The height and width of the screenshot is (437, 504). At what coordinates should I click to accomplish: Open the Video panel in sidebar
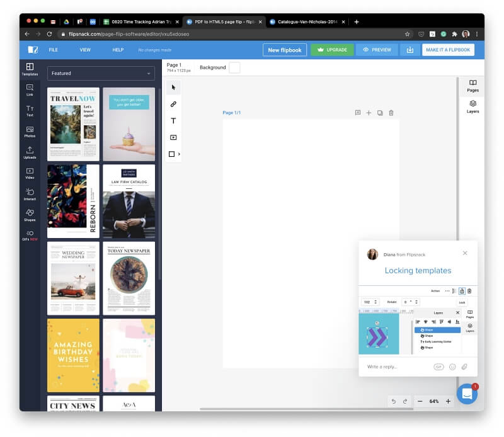coord(30,174)
